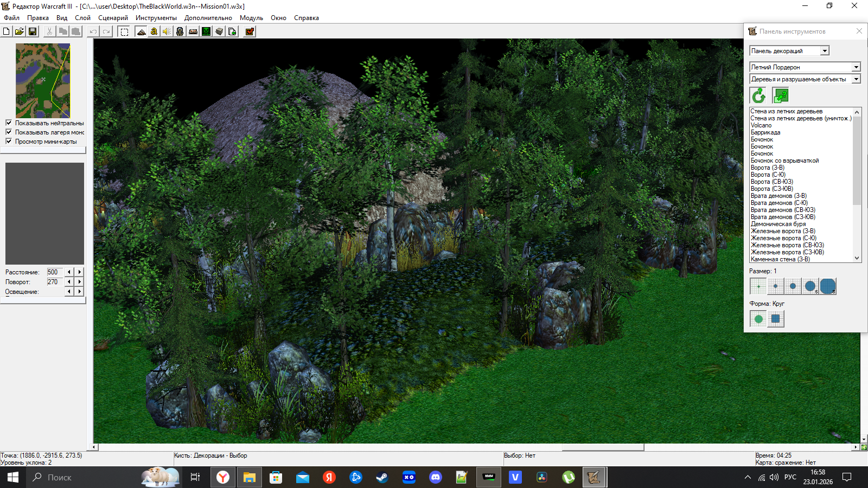Open the Sound editor speaker icon
This screenshot has width=868, height=488.
[x=167, y=31]
